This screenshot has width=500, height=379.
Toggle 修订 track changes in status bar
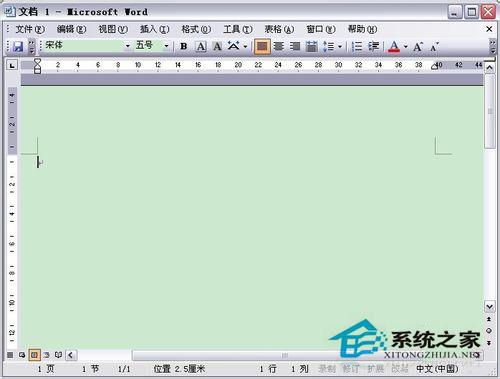tap(351, 369)
